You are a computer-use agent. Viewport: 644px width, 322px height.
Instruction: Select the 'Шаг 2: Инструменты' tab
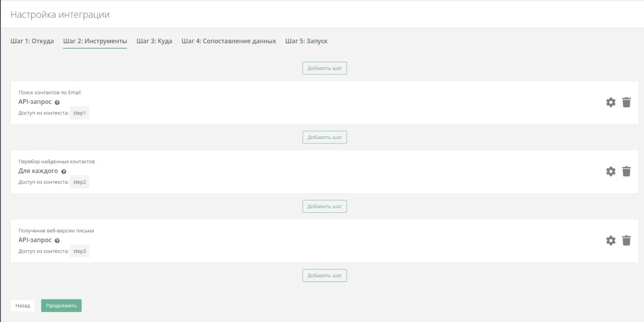click(95, 41)
